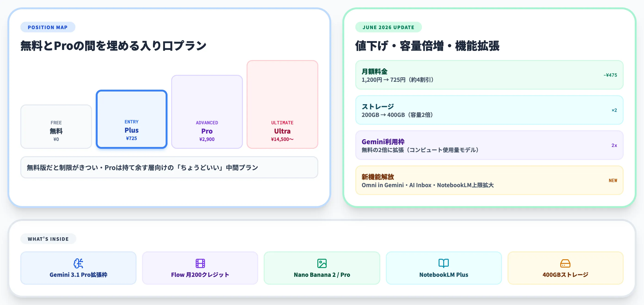
Task: Click the JUNE 2026 UPDATE badge
Action: coord(388,27)
